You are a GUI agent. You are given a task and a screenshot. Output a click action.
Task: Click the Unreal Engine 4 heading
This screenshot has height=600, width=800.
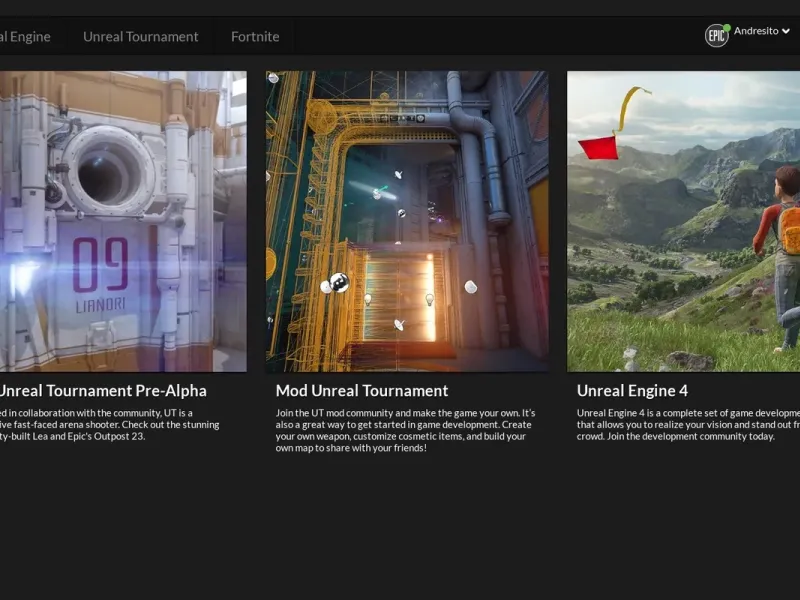pos(632,391)
